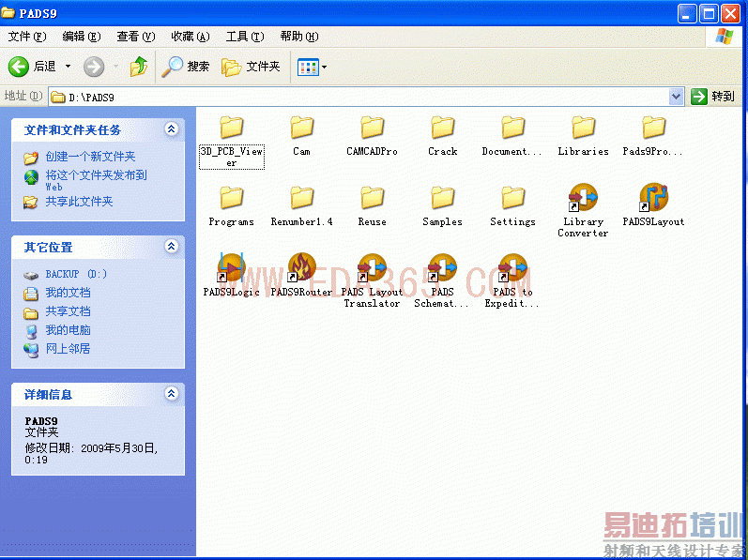Collapse the 详细信息 panel

(x=171, y=393)
